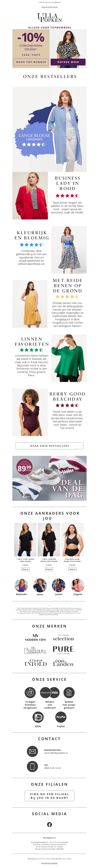Click the VIND NU EEN FILIAAL button
This screenshot has height=868, width=99.
click(x=49, y=796)
